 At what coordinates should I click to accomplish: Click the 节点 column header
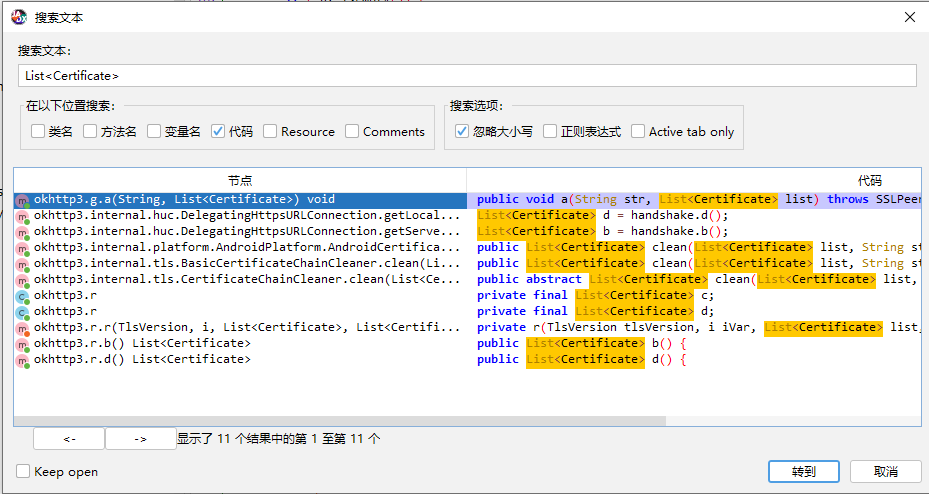240,180
